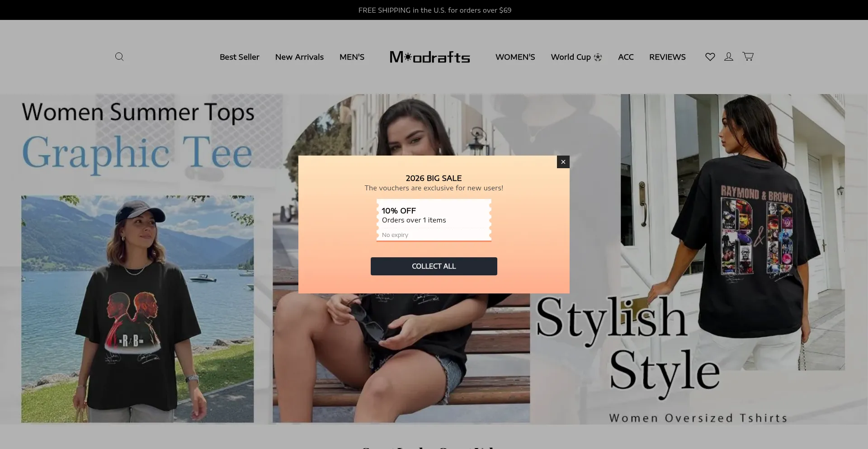Screen dimensions: 868x449
Task: Open the REVIEWS page
Action: click(667, 57)
